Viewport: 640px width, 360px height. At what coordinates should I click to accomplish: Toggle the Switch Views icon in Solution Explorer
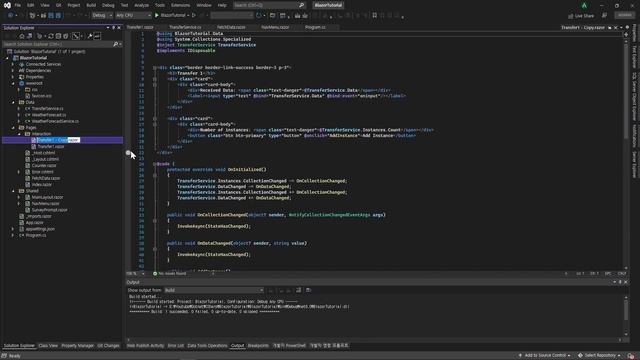(29, 36)
